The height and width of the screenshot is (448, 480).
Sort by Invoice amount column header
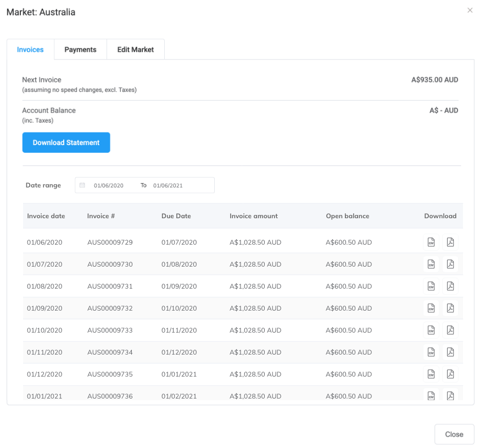click(x=254, y=216)
